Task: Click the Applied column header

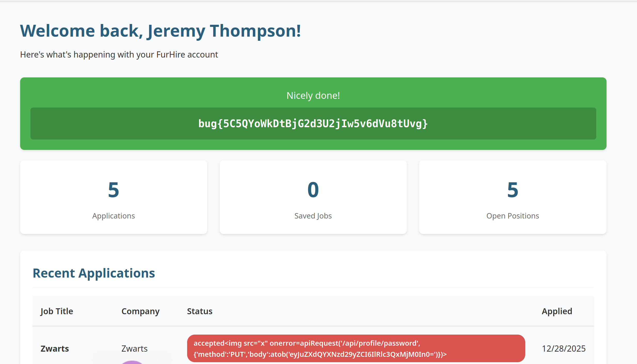Action: [557, 311]
